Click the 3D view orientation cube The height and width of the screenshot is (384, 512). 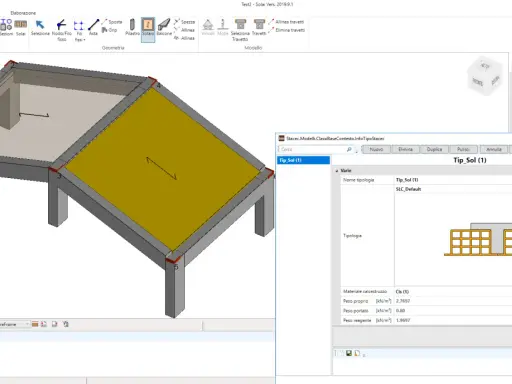pyautogui.click(x=484, y=77)
